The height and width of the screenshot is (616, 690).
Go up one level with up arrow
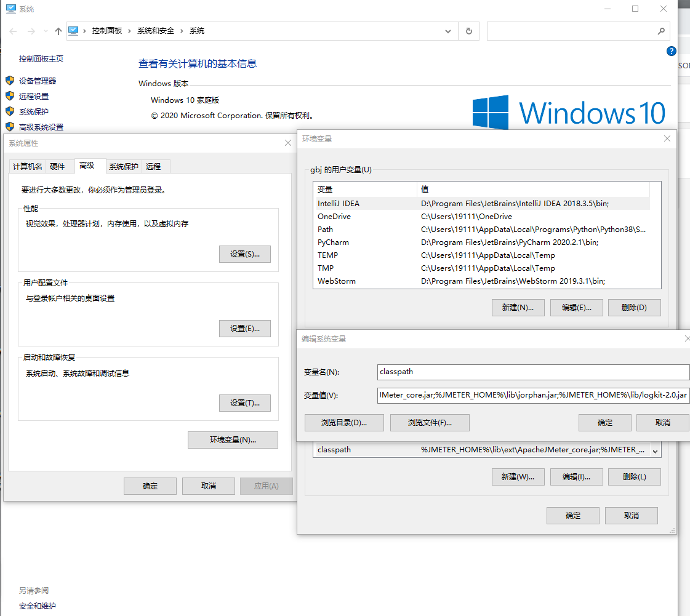tap(58, 31)
